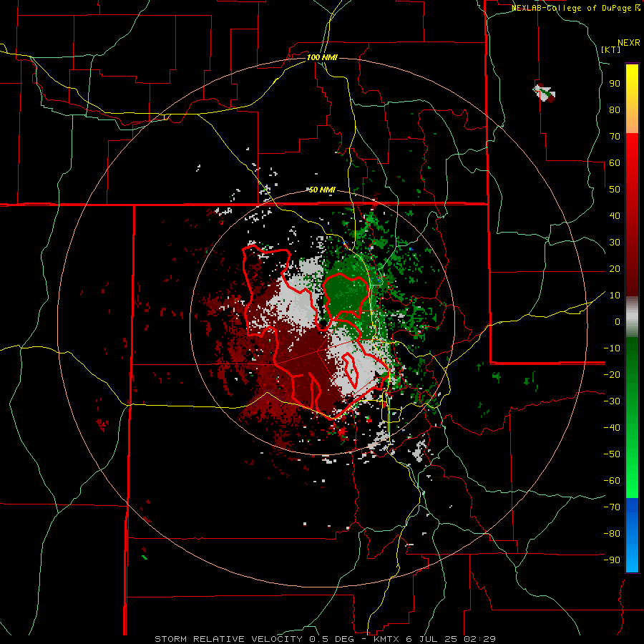Click the "-70" scale value
This screenshot has width=644, height=644.
612,507
